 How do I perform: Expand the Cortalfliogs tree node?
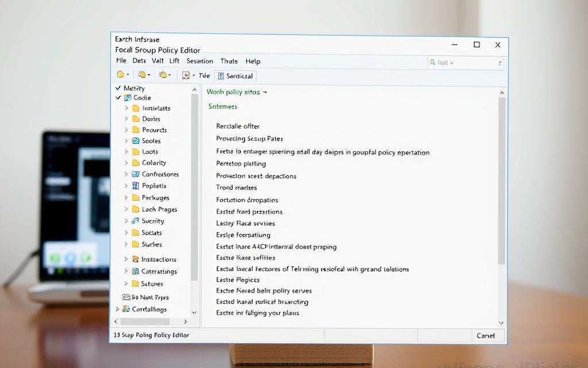click(x=117, y=309)
